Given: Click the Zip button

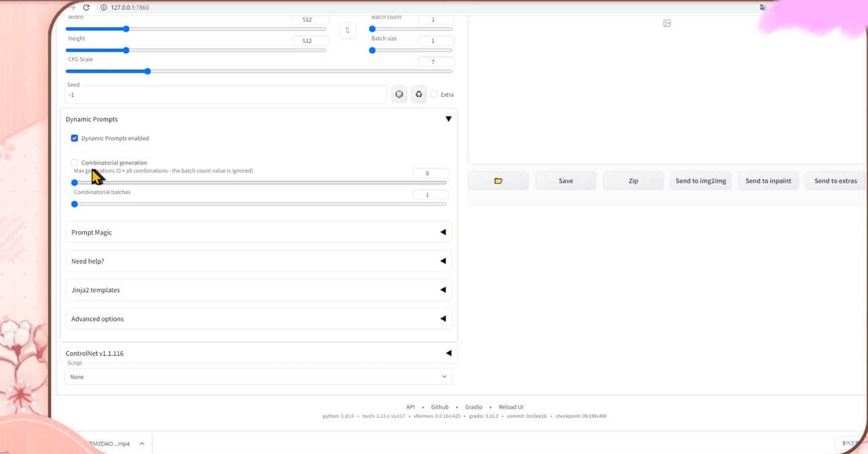Looking at the screenshot, I should (x=633, y=181).
